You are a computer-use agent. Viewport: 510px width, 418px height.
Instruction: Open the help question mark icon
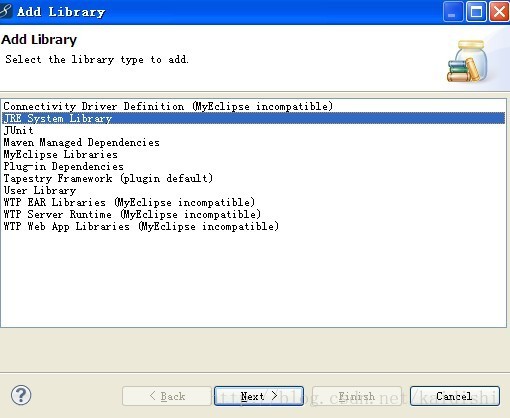pyautogui.click(x=21, y=395)
